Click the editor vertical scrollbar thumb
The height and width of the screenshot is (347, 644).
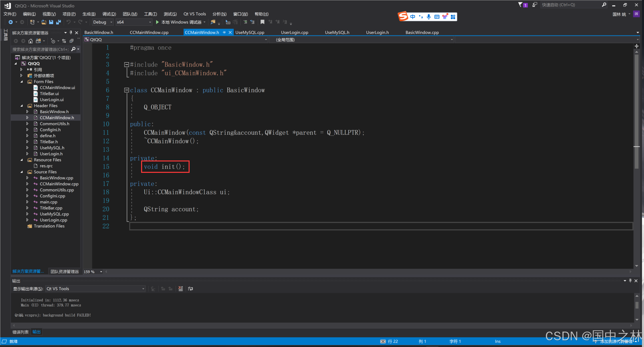[636, 112]
